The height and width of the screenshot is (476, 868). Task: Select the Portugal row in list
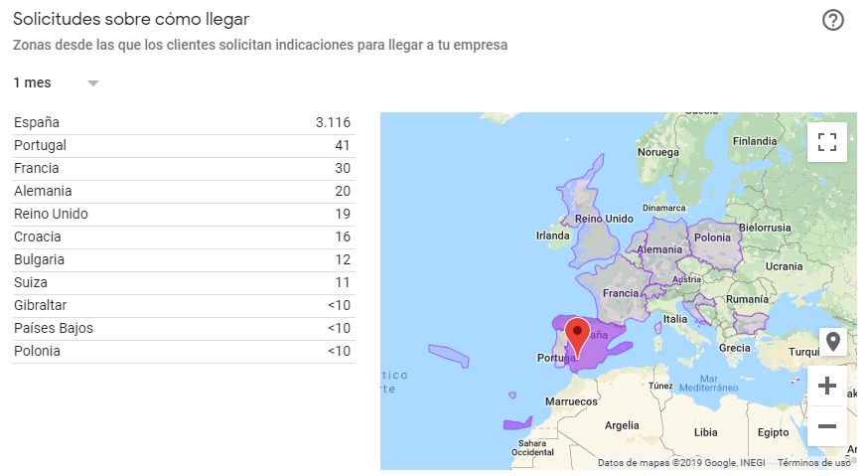point(183,145)
